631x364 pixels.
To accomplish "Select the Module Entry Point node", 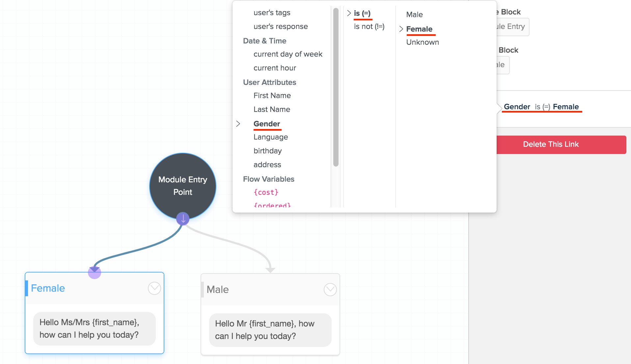I will point(183,186).
